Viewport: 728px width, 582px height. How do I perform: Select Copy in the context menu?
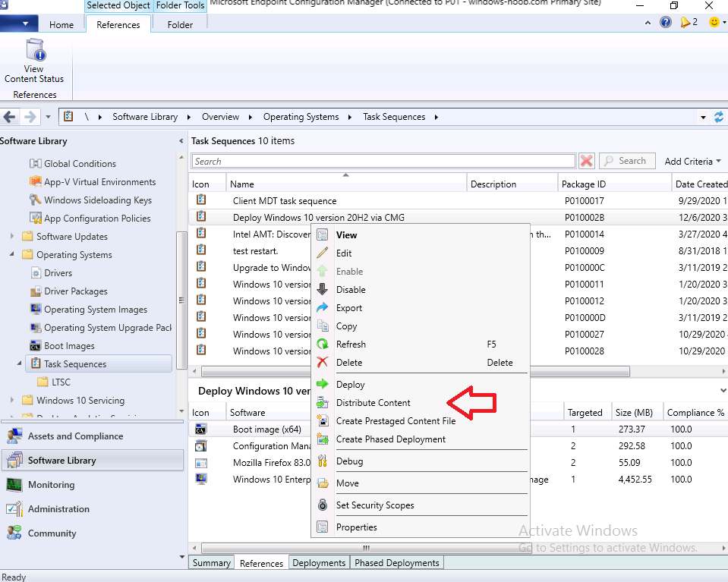pos(346,326)
